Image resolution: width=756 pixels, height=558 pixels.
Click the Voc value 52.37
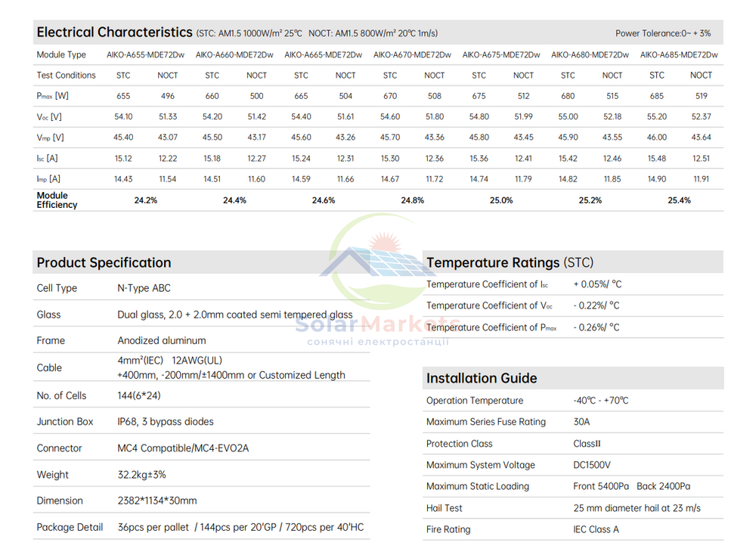pos(702,116)
